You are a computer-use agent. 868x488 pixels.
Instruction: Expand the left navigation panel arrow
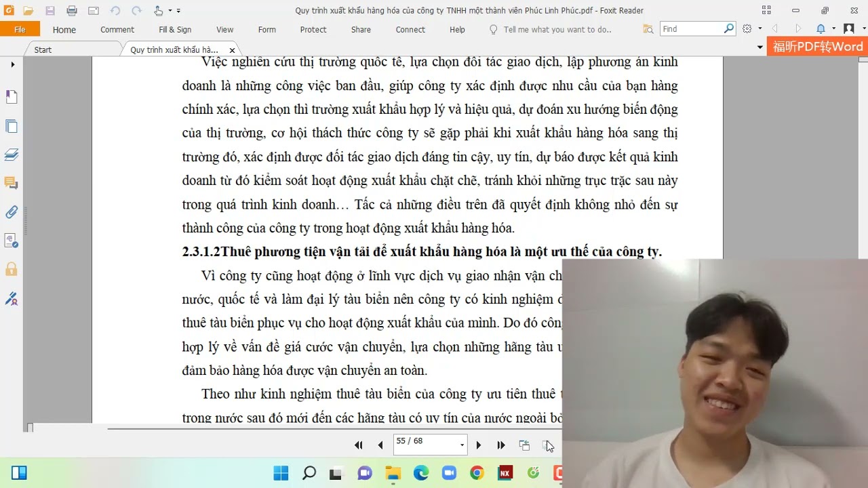click(12, 64)
